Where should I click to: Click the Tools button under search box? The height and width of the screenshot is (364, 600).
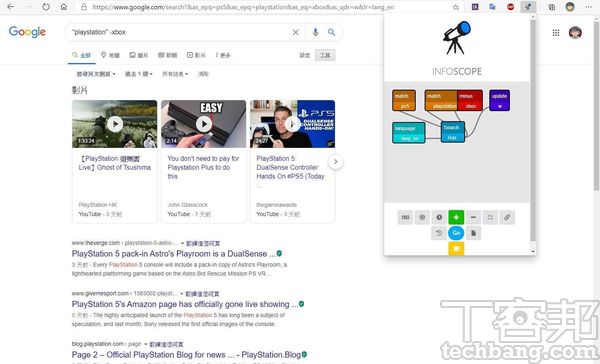pyautogui.click(x=325, y=55)
